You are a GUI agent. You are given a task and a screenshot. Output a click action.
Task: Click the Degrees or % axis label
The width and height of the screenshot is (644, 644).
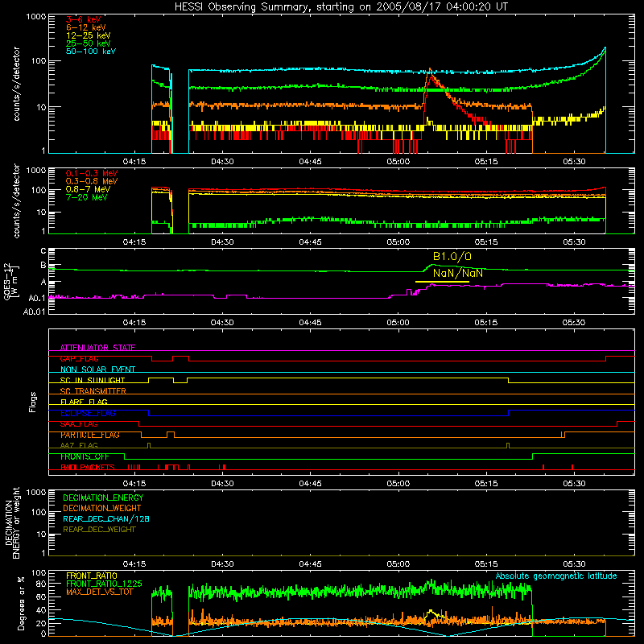21,604
